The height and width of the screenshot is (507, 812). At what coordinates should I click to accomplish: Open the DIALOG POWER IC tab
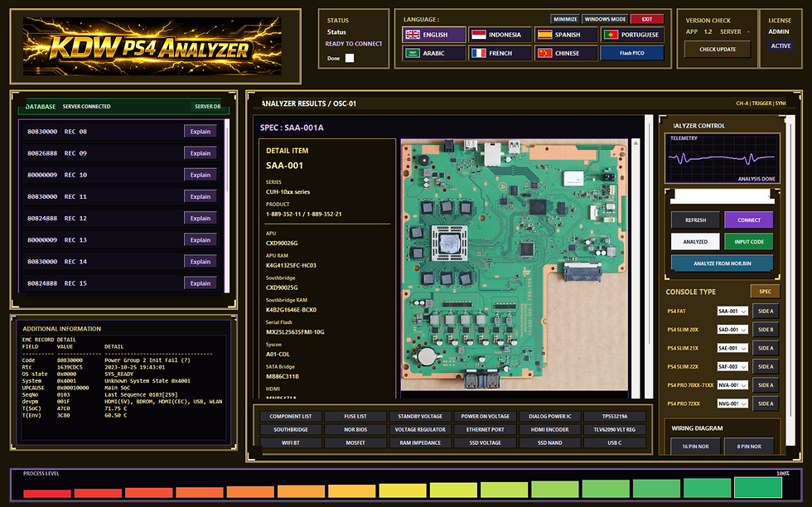[x=549, y=417]
